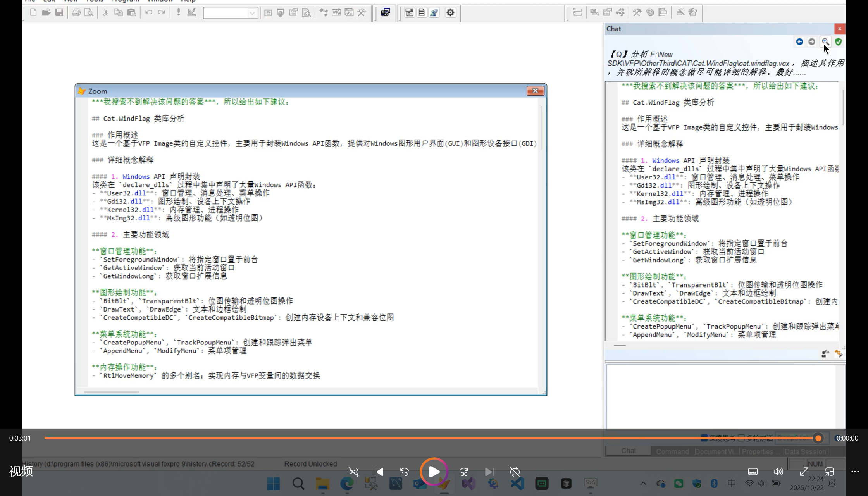Screen dimensions: 868x496
Task: Toggle subtitles in video player
Action: [x=753, y=472]
